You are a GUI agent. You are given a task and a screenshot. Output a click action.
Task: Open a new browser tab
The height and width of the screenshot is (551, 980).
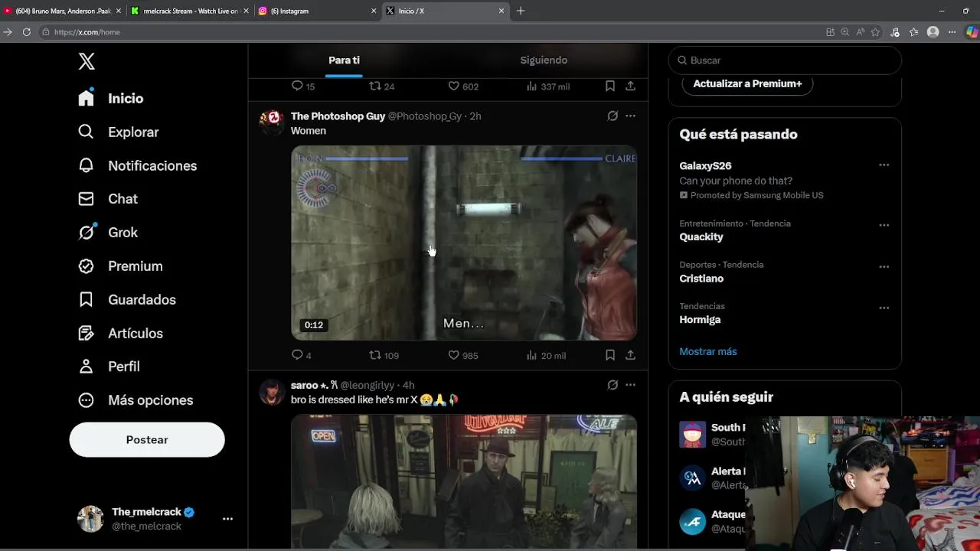pos(521,11)
